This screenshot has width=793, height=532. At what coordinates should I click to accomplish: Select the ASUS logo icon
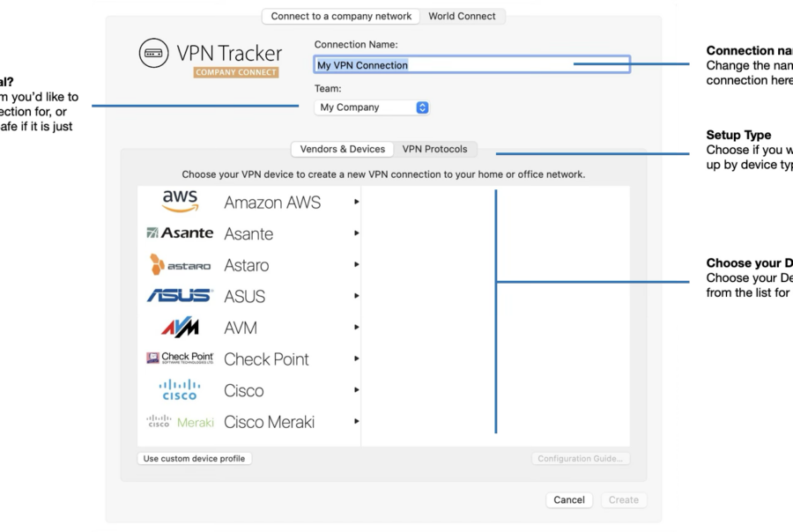coord(180,295)
